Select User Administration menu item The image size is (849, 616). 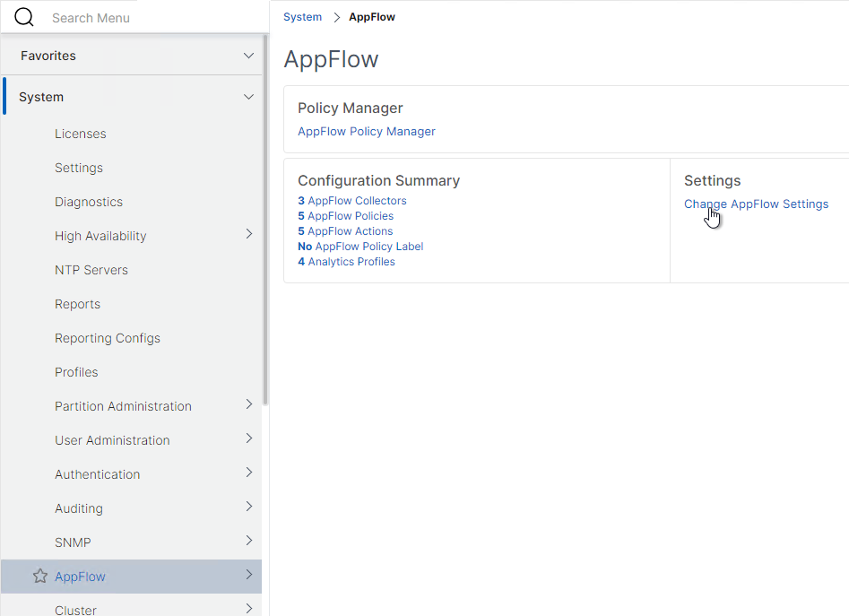point(112,440)
